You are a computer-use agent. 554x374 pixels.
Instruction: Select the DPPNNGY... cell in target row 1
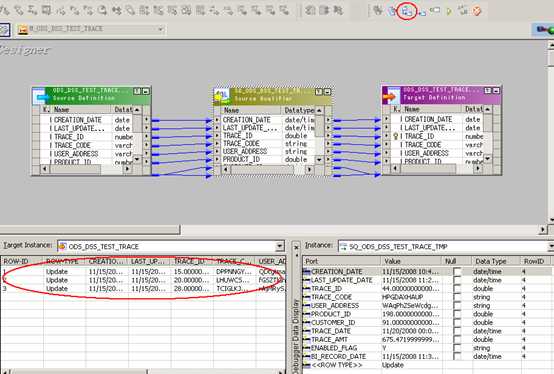coord(234,272)
